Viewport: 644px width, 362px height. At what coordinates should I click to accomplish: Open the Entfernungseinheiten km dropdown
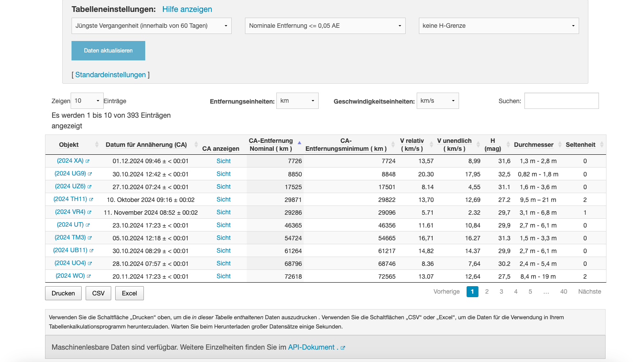(298, 101)
